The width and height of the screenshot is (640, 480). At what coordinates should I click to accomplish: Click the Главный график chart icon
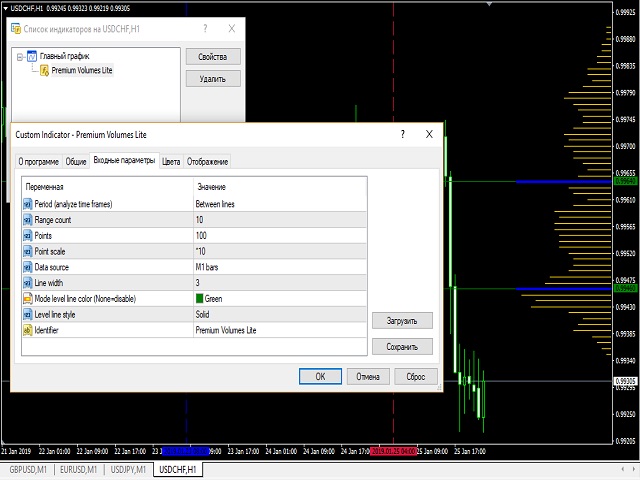pos(32,56)
